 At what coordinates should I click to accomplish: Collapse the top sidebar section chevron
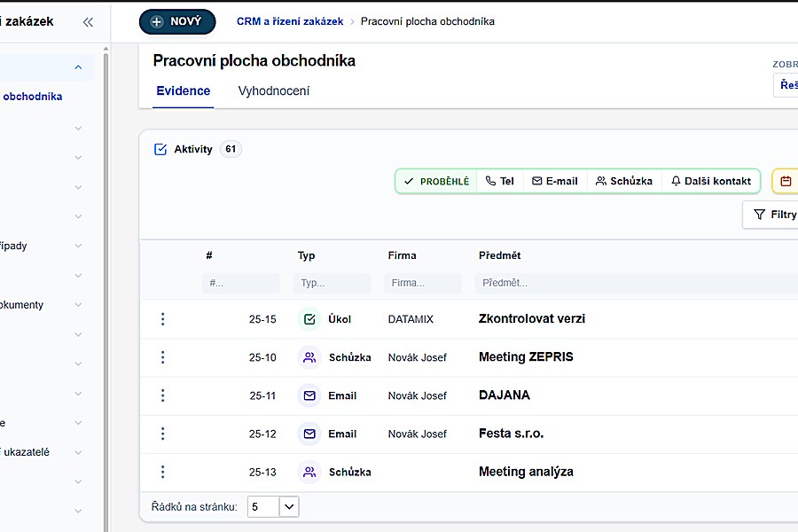point(78,67)
